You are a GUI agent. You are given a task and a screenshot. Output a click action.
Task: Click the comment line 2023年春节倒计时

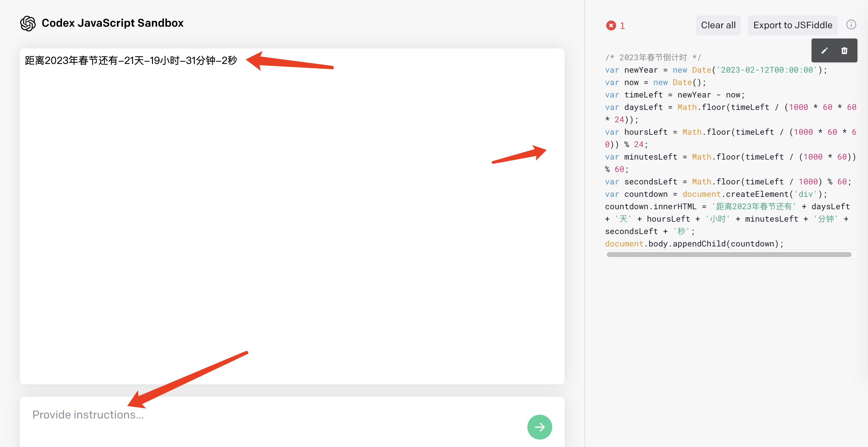click(x=653, y=58)
